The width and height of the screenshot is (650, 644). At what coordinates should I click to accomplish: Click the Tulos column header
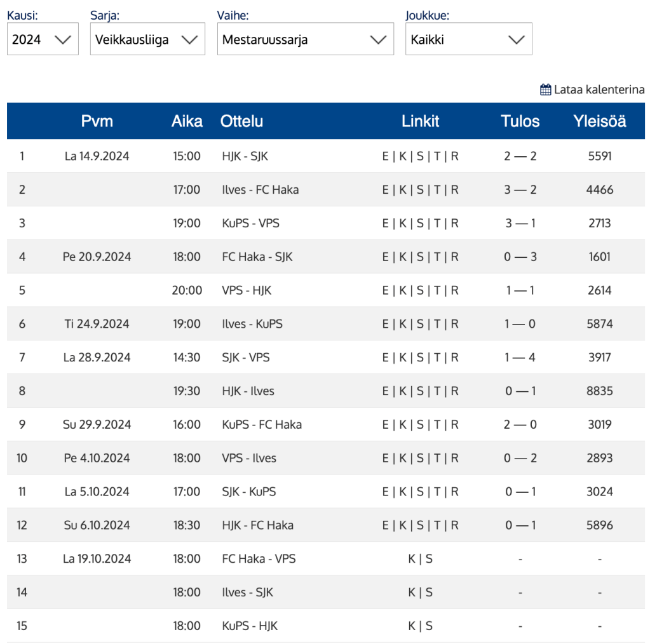click(520, 121)
